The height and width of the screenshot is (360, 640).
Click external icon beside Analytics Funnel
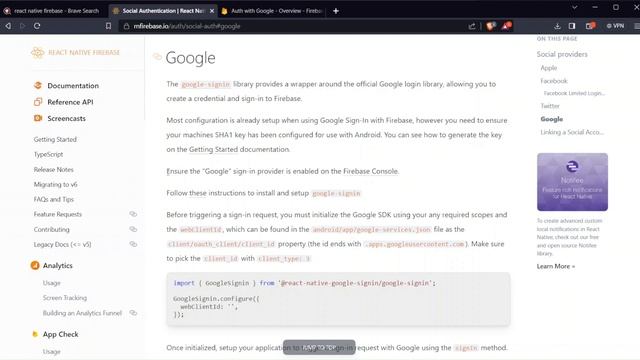point(133,313)
